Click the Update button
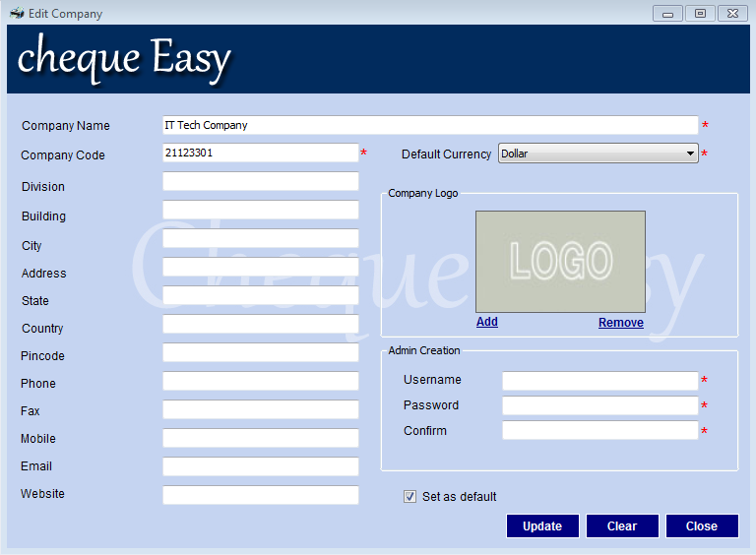Image resolution: width=756 pixels, height=555 pixels. [542, 525]
